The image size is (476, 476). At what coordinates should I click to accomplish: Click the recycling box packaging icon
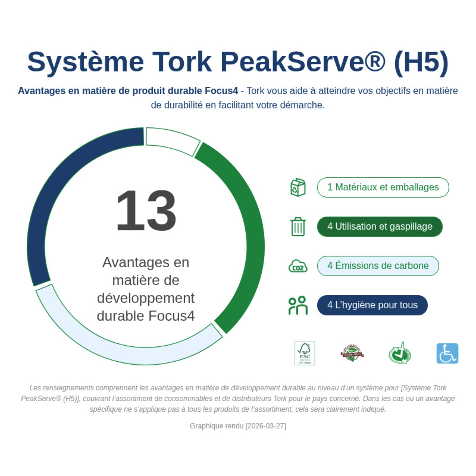click(x=298, y=187)
